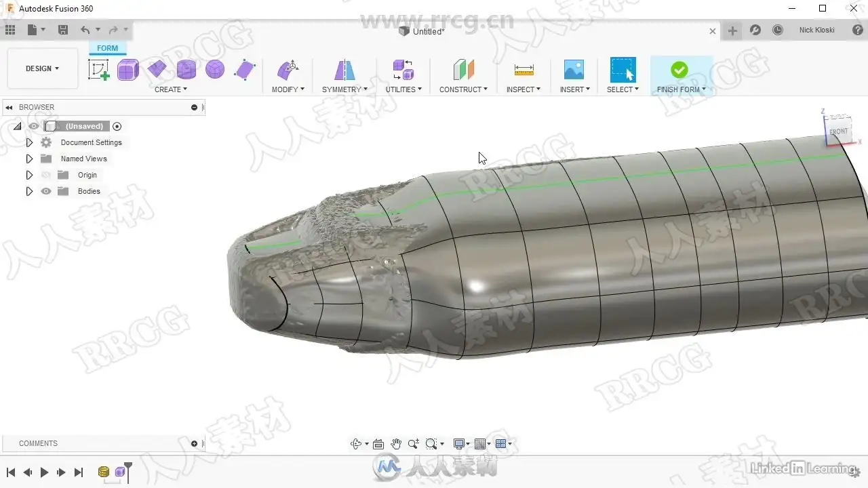Expand the Origin folder node
This screenshot has height=488, width=868.
(x=29, y=175)
